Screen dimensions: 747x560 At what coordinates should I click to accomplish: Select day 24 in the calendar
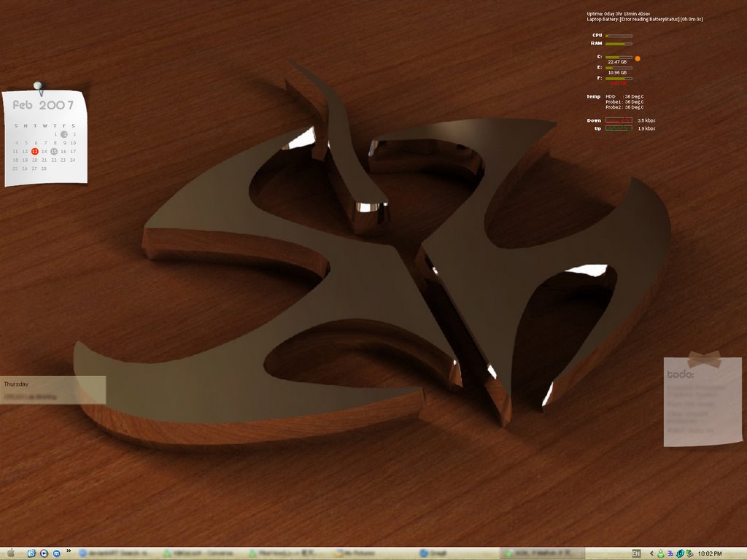(72, 160)
